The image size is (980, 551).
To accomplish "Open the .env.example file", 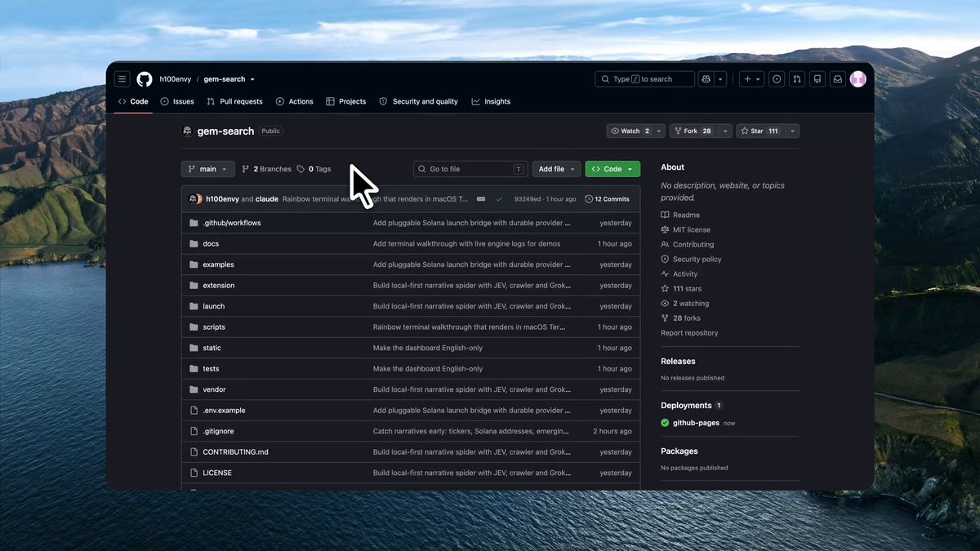I will pyautogui.click(x=224, y=411).
